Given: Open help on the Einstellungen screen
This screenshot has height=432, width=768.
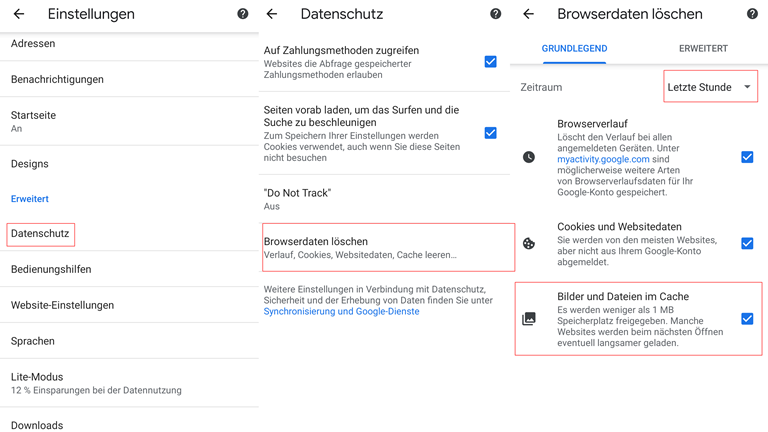Looking at the screenshot, I should [x=242, y=15].
